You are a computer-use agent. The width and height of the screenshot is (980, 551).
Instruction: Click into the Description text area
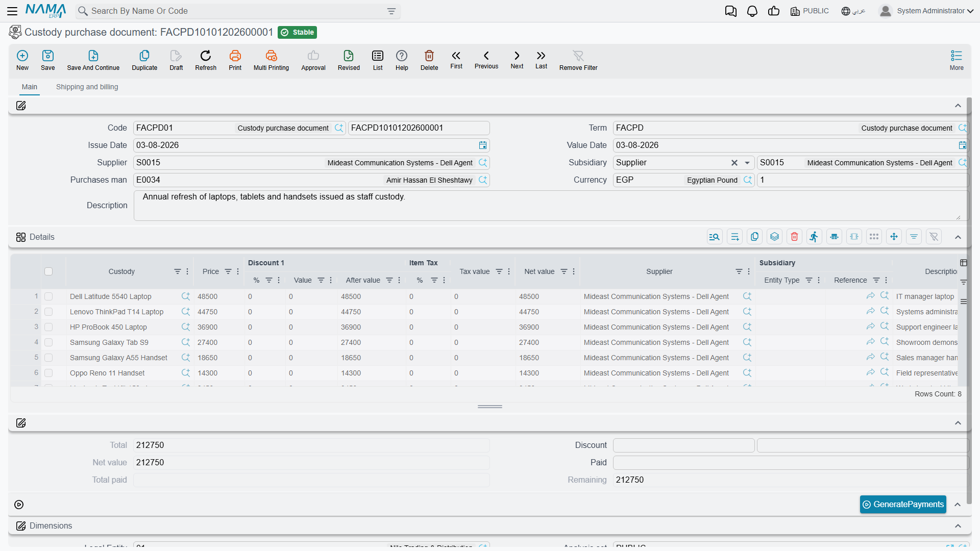[551, 206]
